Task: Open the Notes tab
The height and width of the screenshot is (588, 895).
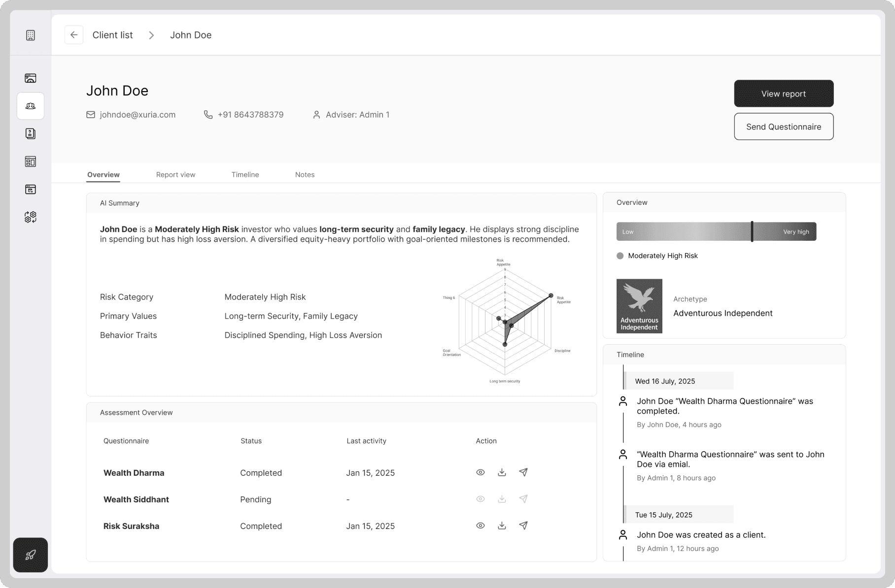Action: (x=305, y=174)
